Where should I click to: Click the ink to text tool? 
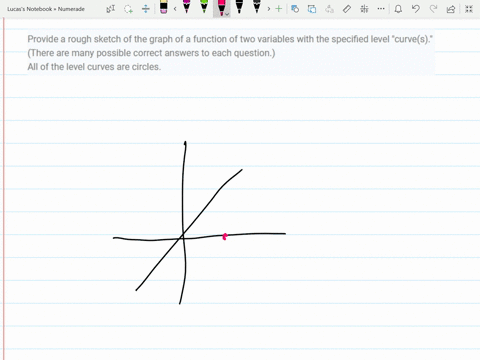[x=329, y=9]
